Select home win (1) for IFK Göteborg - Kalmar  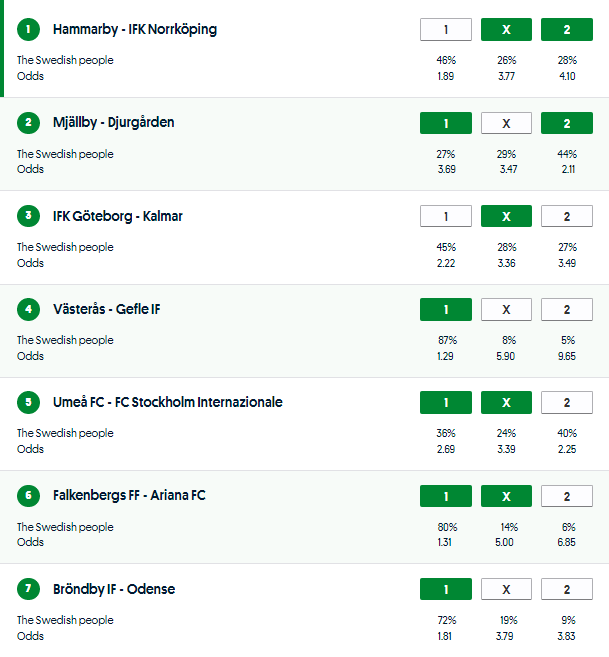coord(446,216)
